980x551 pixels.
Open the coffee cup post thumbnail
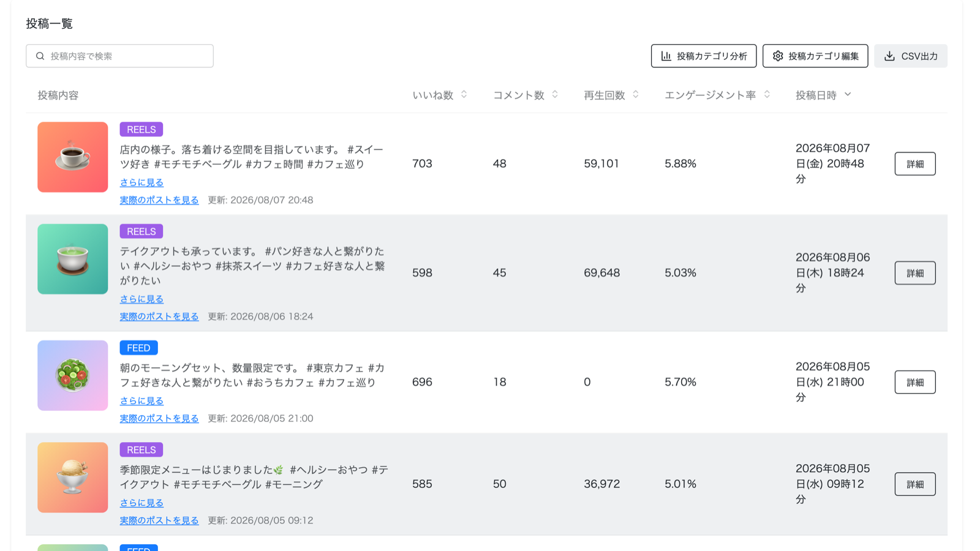point(72,157)
